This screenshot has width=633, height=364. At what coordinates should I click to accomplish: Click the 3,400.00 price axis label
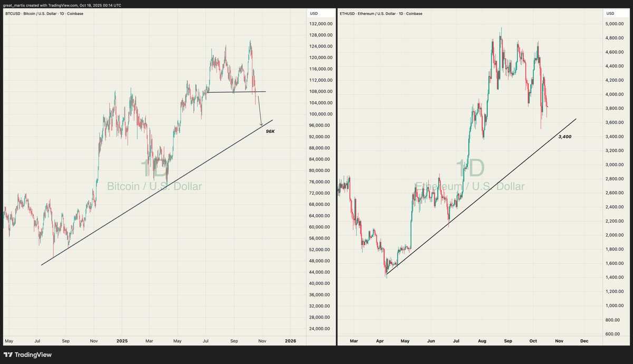point(615,137)
